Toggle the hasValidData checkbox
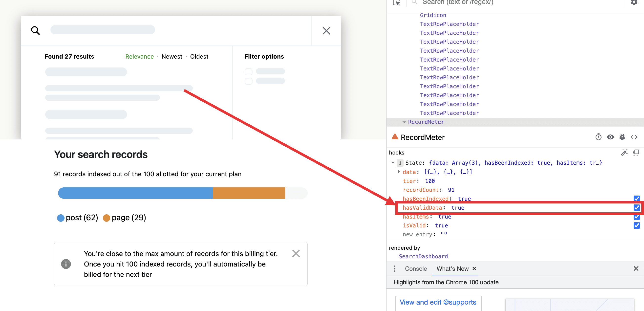The image size is (644, 311). click(x=637, y=208)
